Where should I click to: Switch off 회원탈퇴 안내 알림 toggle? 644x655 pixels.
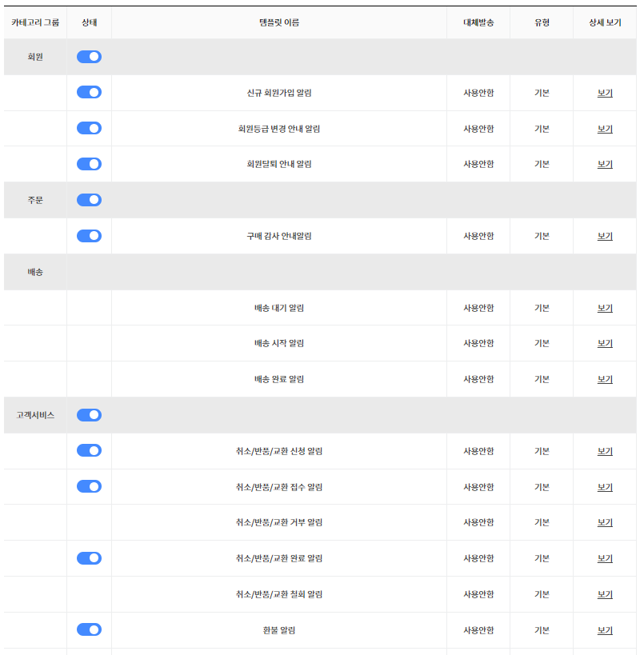[89, 164]
